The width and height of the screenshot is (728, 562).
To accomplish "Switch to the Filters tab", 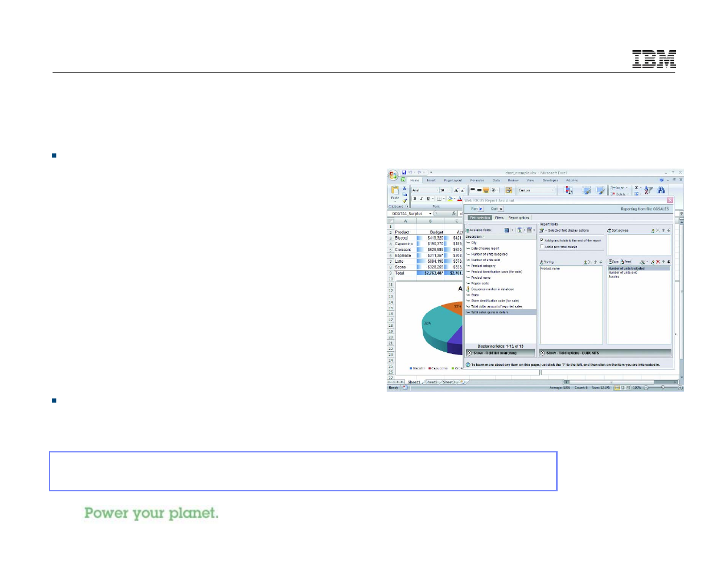I will (x=499, y=218).
